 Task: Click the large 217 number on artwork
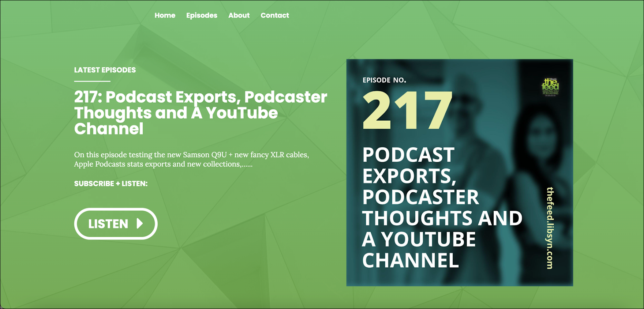(x=408, y=110)
